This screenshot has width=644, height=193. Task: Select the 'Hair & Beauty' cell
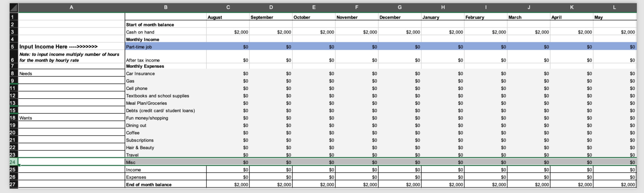click(165, 147)
